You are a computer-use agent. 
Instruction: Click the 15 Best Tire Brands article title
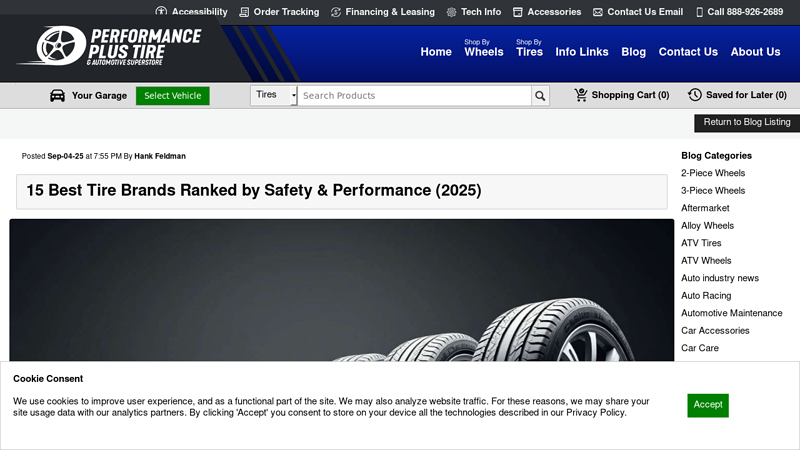[x=254, y=190]
